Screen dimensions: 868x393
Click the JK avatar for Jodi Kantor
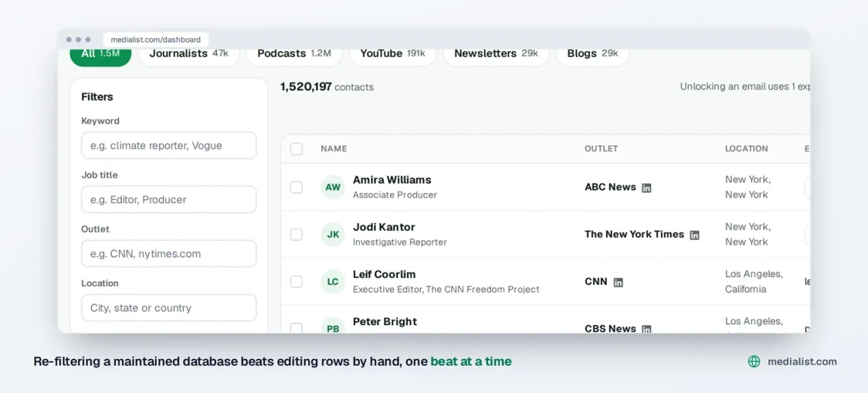[333, 235]
